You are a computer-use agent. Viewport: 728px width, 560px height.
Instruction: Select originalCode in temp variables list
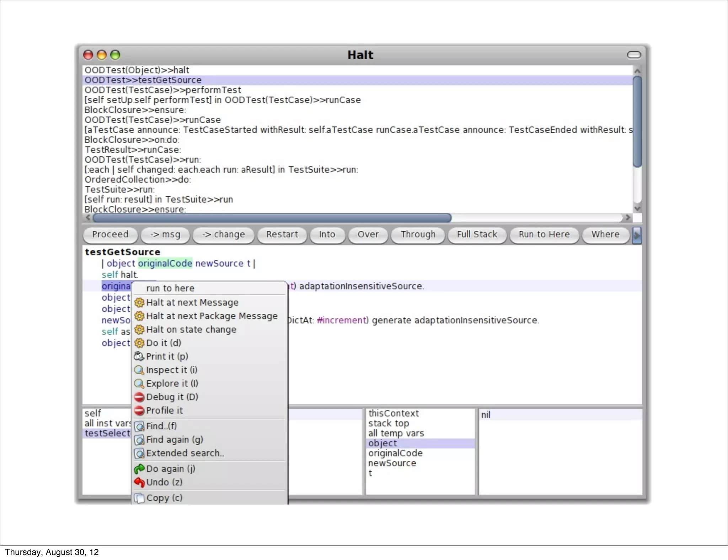click(x=395, y=453)
